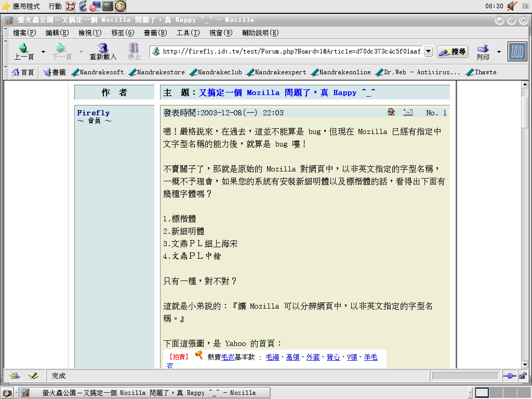Open the URL bar history dropdown
The width and height of the screenshot is (532, 399).
tap(429, 51)
